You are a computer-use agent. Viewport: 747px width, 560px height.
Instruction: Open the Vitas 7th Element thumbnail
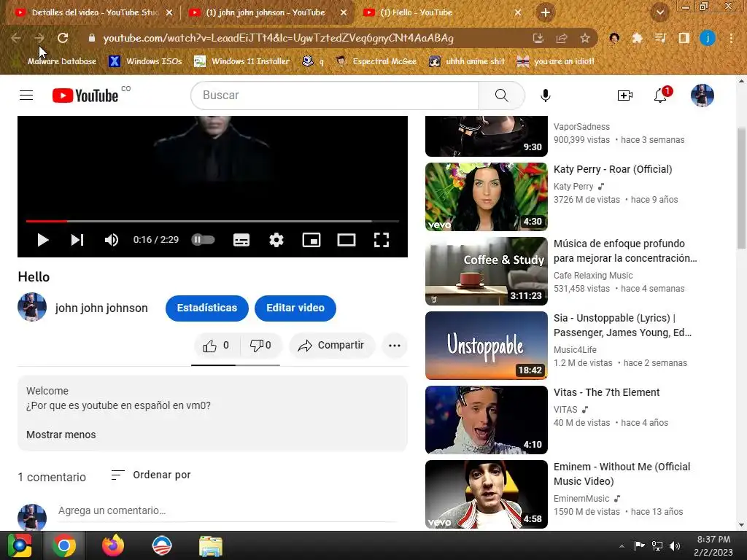click(487, 419)
